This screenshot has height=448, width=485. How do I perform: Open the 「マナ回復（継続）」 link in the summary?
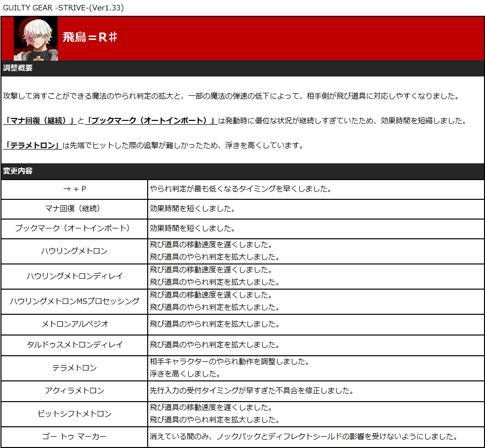(x=40, y=121)
